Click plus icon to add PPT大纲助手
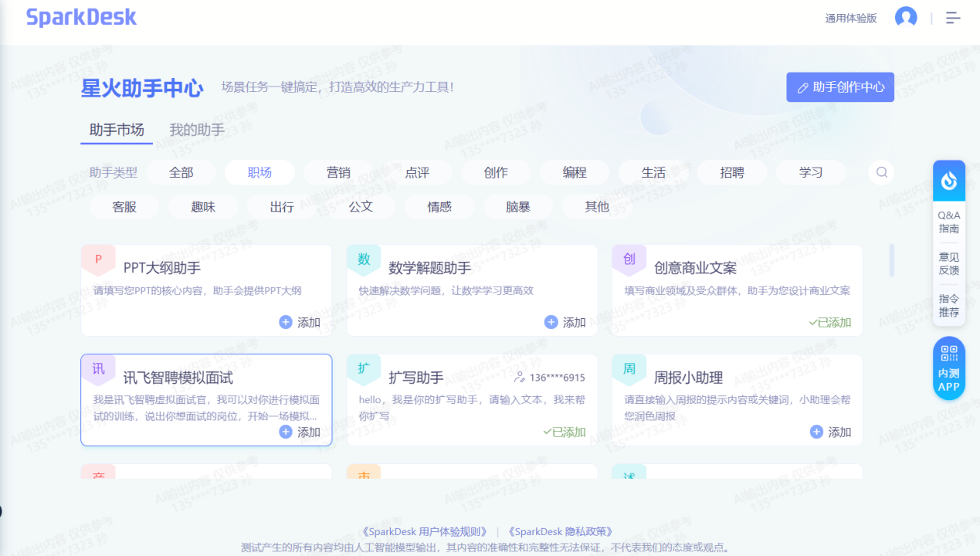 point(286,322)
